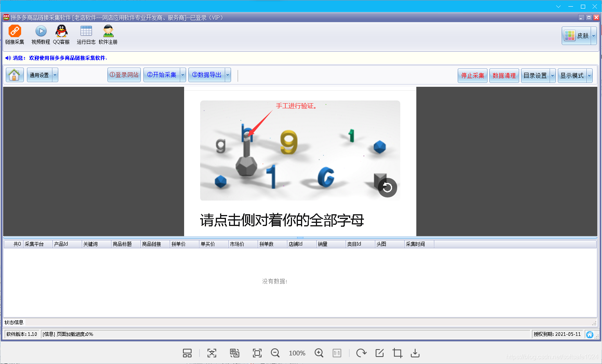Image resolution: width=602 pixels, height=364 pixels.
Task: Click 拼单价 column header
Action: 185,244
